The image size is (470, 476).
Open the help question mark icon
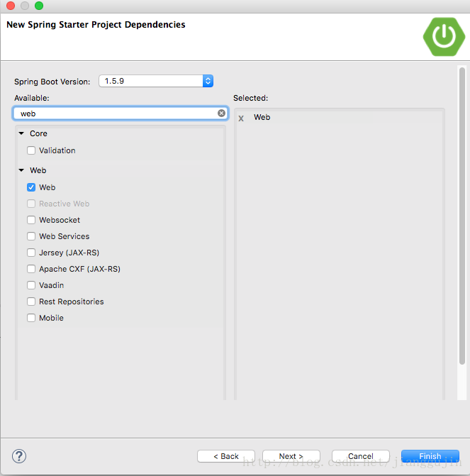click(19, 456)
